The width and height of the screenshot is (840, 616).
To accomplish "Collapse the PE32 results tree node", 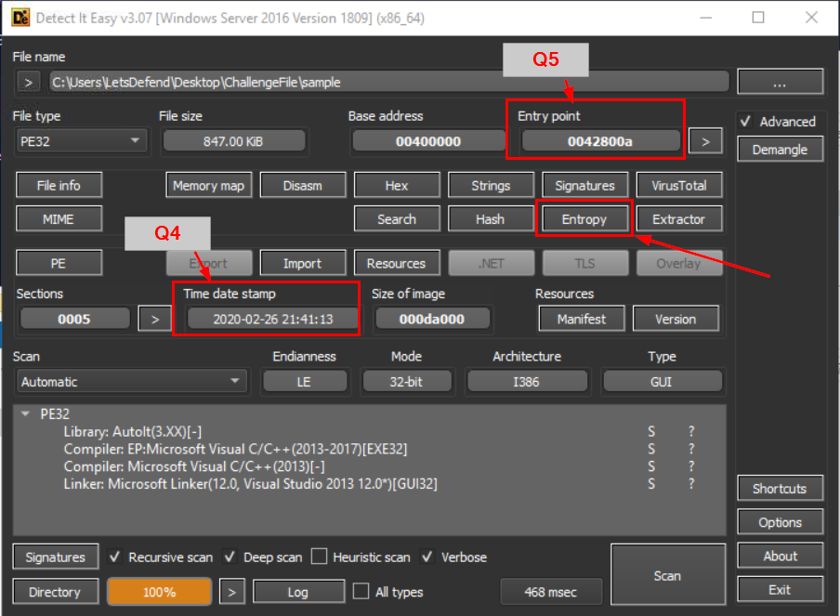I will pos(27,414).
